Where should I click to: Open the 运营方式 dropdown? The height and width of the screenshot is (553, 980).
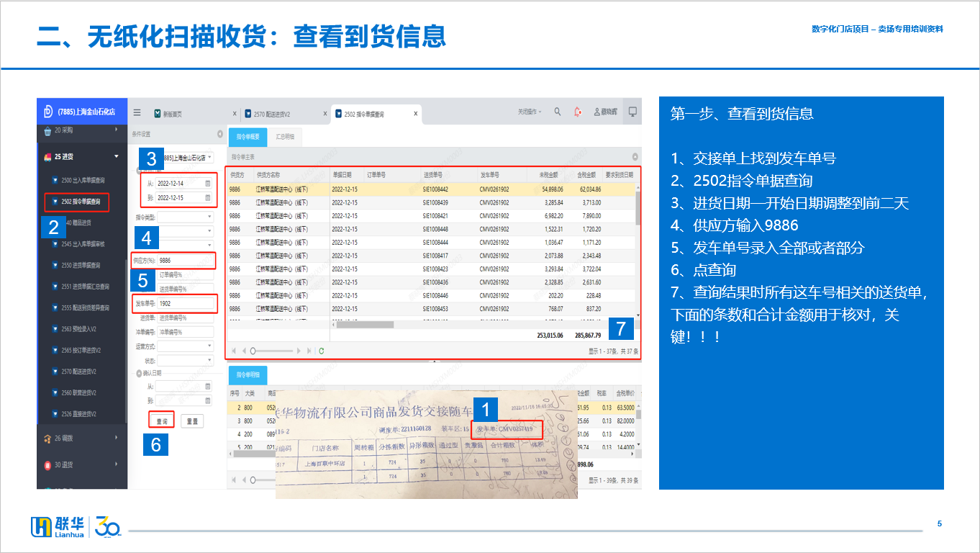pyautogui.click(x=186, y=346)
